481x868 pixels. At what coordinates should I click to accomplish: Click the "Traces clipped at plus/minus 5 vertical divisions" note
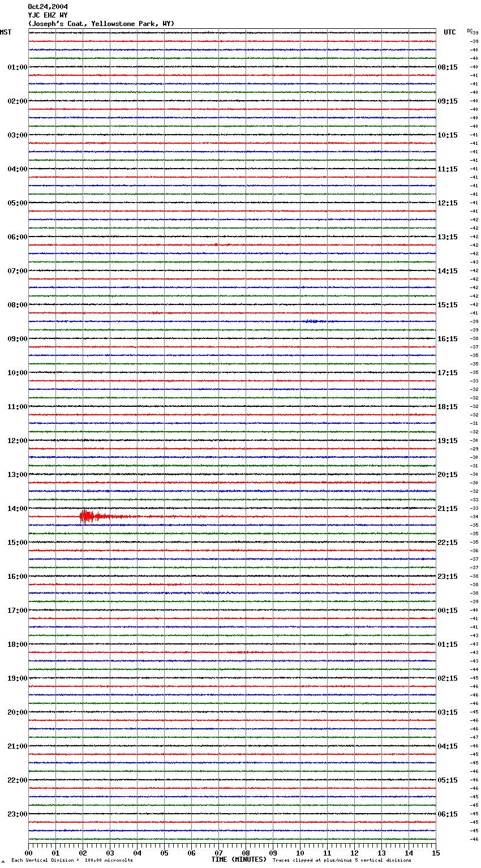[342, 860]
